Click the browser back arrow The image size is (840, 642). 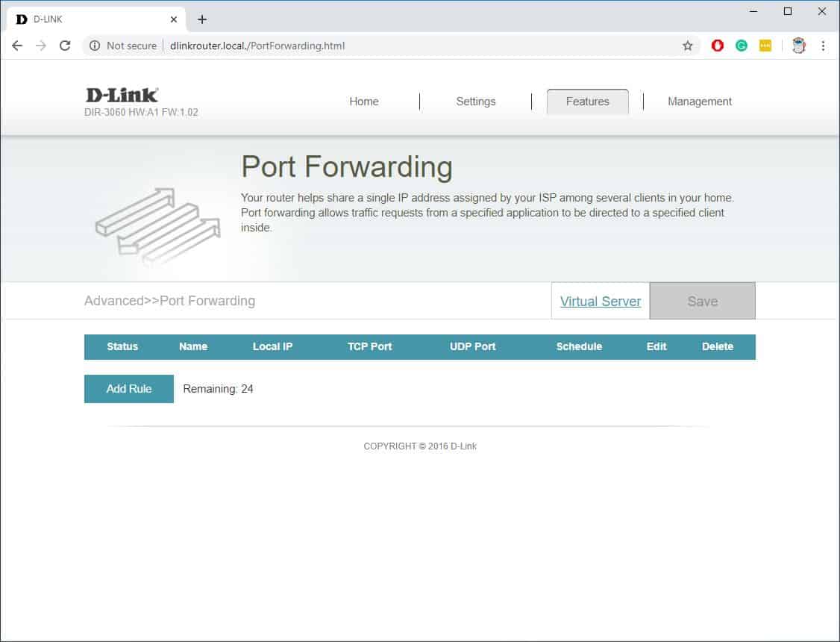click(x=17, y=46)
